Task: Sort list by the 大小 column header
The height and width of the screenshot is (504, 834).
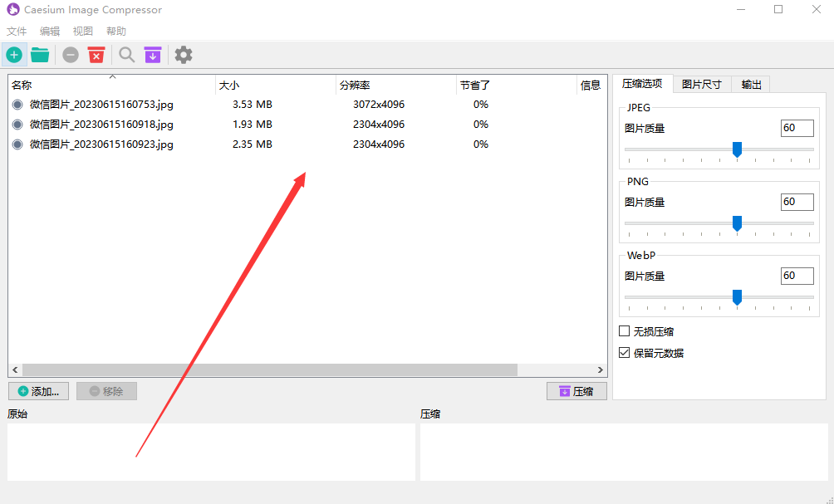Action: click(276, 85)
